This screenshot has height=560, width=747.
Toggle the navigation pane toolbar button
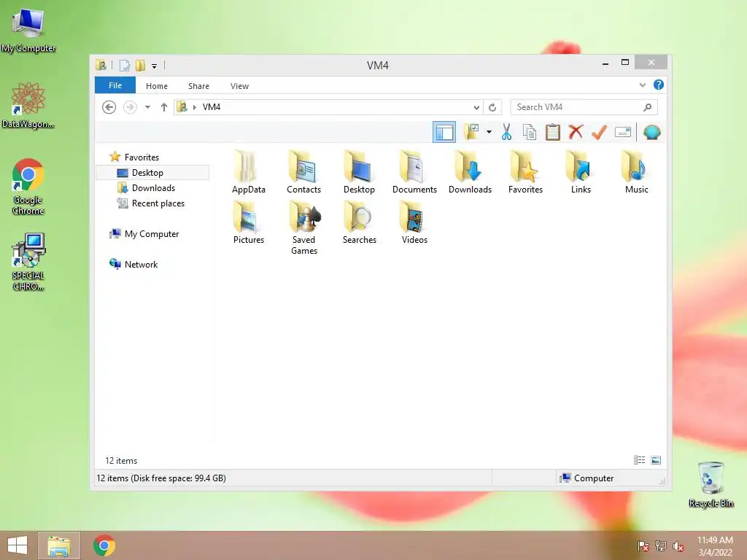(x=444, y=133)
